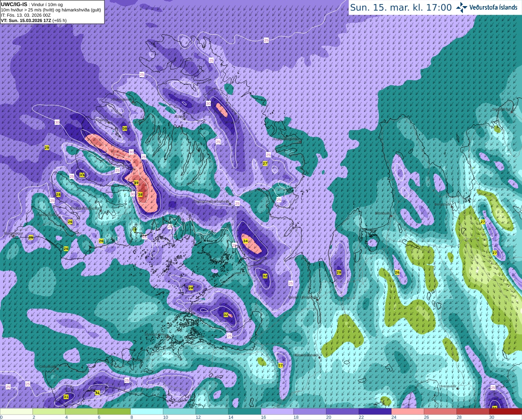Screen dimensions: 522x420
Task: Click the Gjögurflugvöllur station label
Action: click(288, 139)
